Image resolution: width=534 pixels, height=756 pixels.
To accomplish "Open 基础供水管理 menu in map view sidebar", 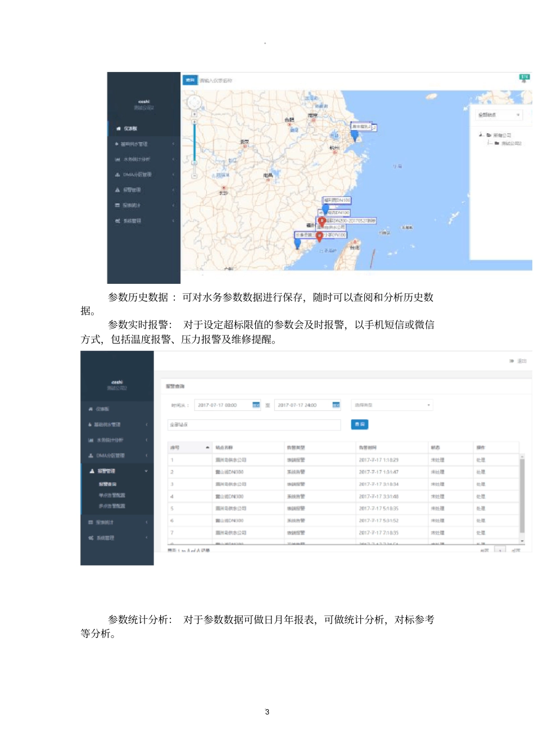I will [144, 144].
